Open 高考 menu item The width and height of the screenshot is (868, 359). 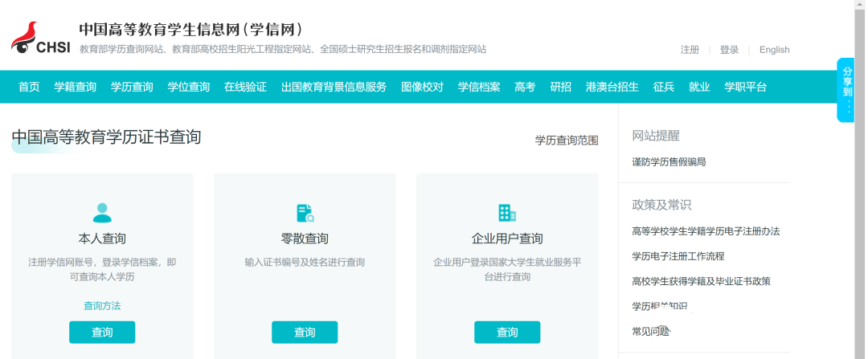[x=525, y=87]
